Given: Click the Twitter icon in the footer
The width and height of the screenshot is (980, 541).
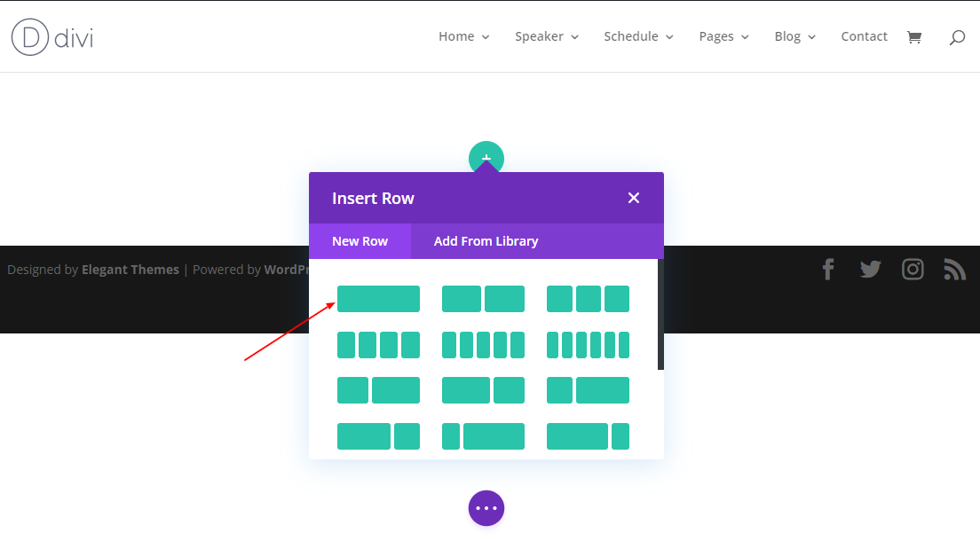Looking at the screenshot, I should pos(870,269).
